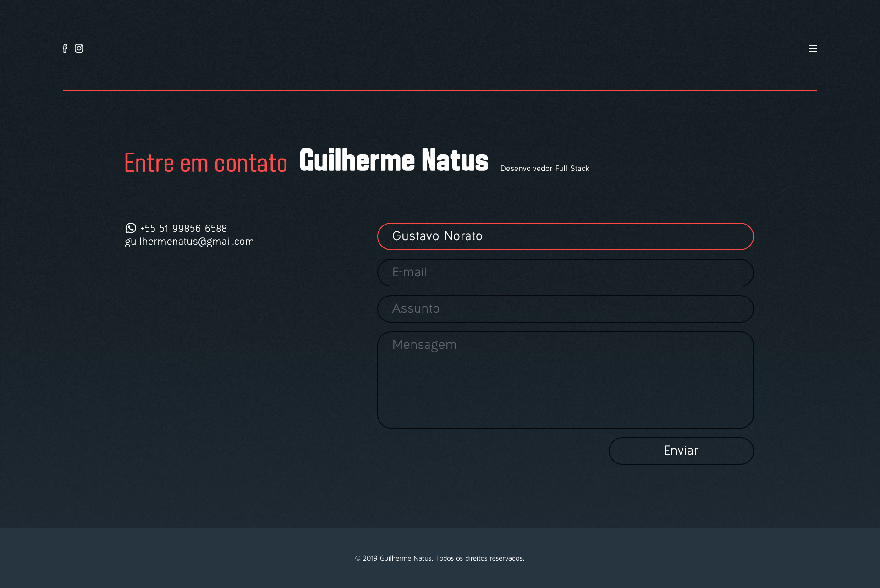Click into the Assunto input field
The image size is (880, 588).
pos(565,309)
